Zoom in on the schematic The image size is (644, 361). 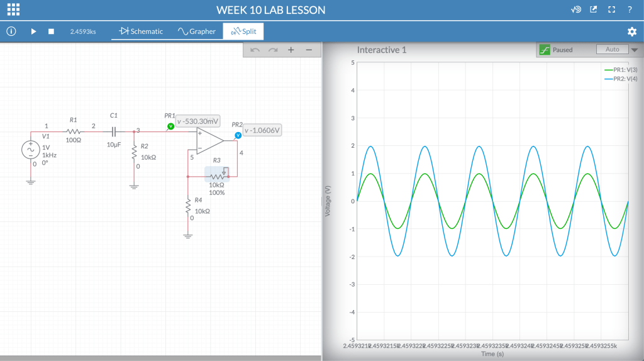(291, 50)
